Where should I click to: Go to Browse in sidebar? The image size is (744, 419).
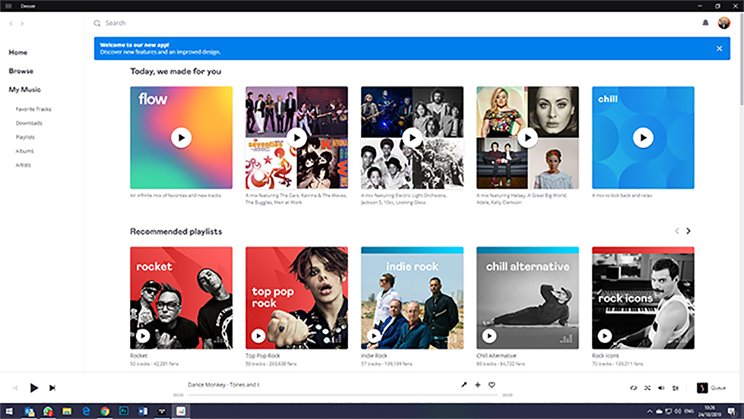(x=21, y=71)
